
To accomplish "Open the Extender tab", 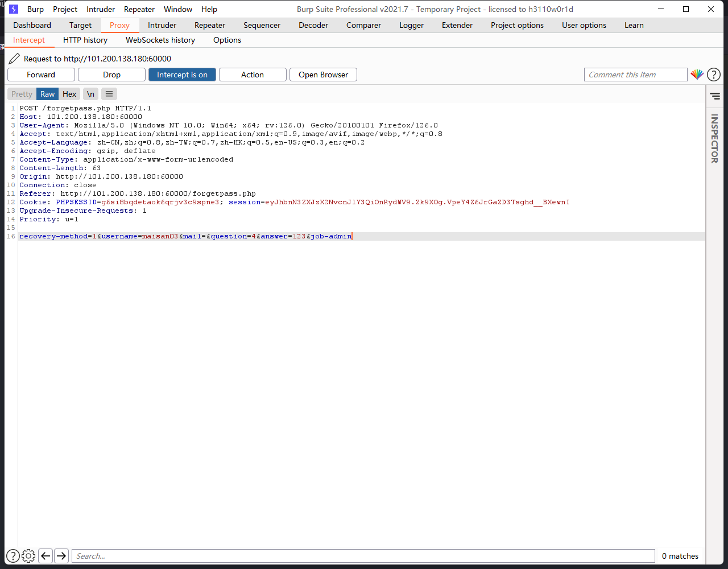I will coord(457,25).
